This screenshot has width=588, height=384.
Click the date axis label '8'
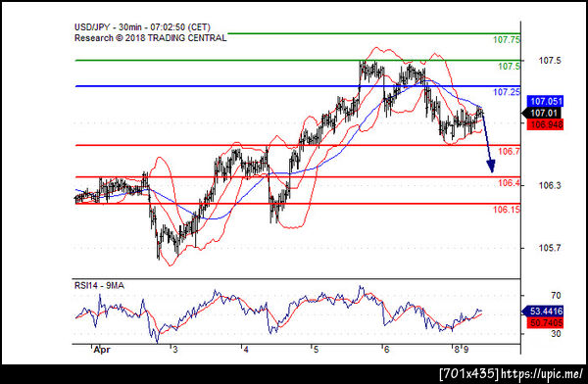(x=457, y=350)
